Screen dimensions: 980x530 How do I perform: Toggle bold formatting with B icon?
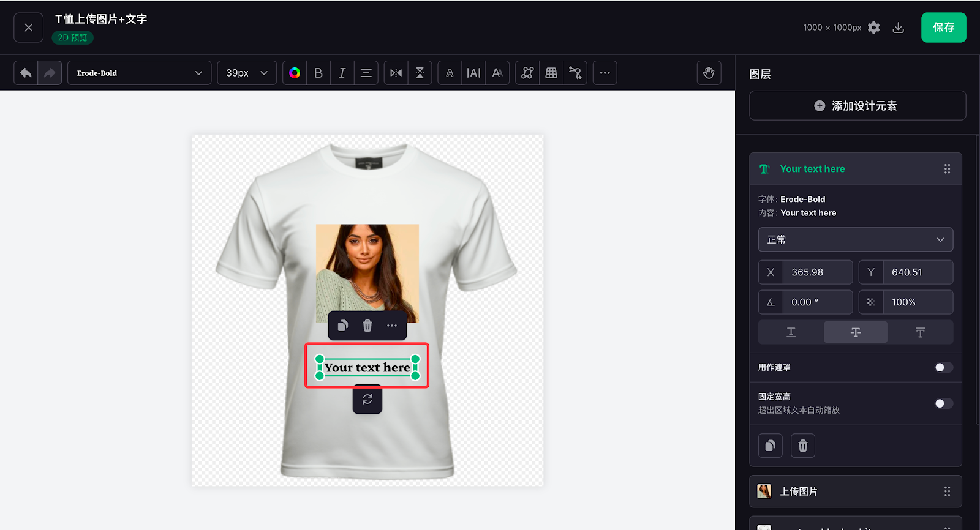point(318,73)
